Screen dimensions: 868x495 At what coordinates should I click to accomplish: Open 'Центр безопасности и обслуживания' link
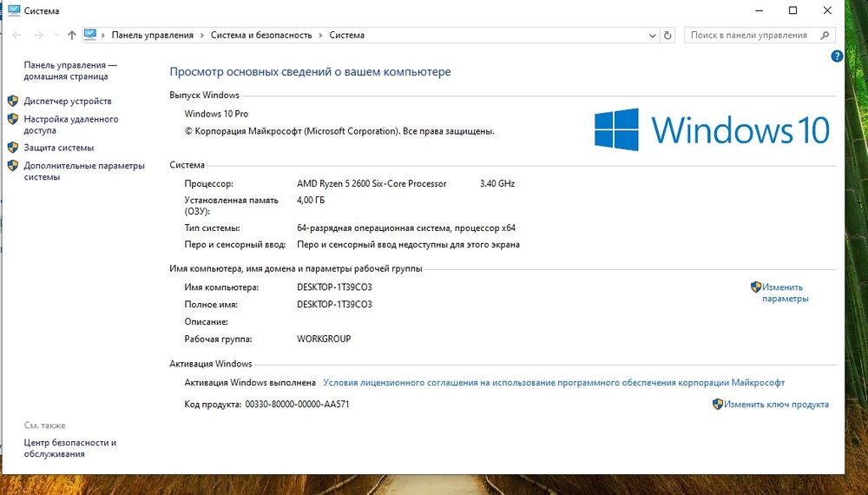(69, 448)
